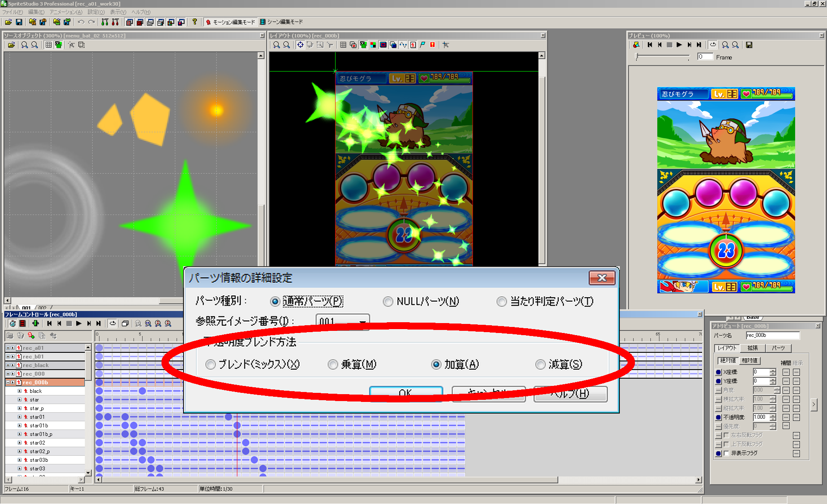Screen dimensions: 827x504
Task: Open 設定(O) menu
Action: tap(96, 12)
